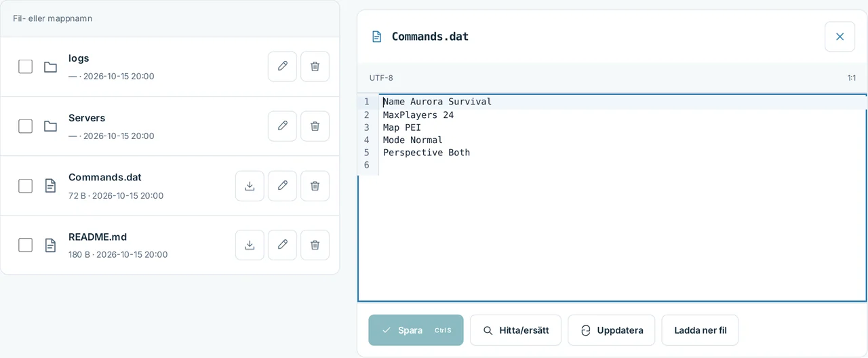
Task: Trash the Commands.dat file
Action: coord(315,186)
